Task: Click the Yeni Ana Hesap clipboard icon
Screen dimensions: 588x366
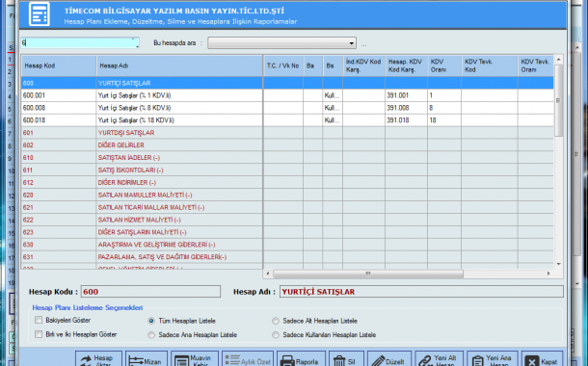Action: (478, 361)
